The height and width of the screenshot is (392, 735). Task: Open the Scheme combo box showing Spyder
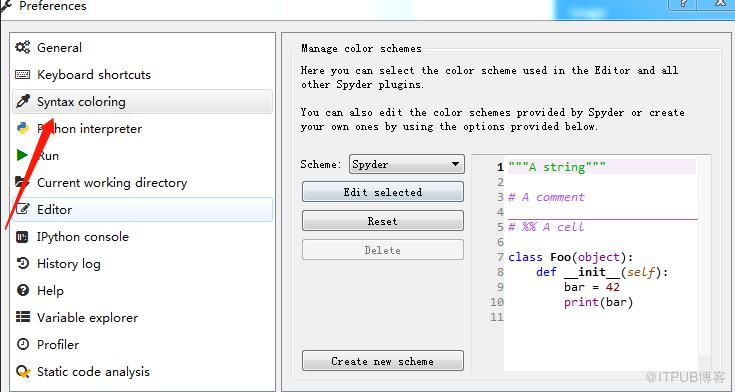click(406, 164)
